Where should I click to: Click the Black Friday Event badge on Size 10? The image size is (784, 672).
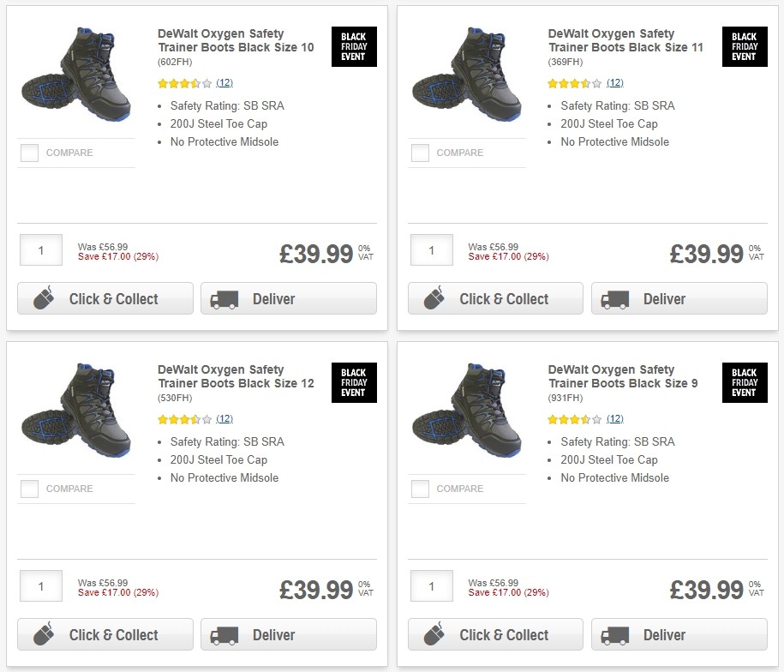[x=353, y=47]
